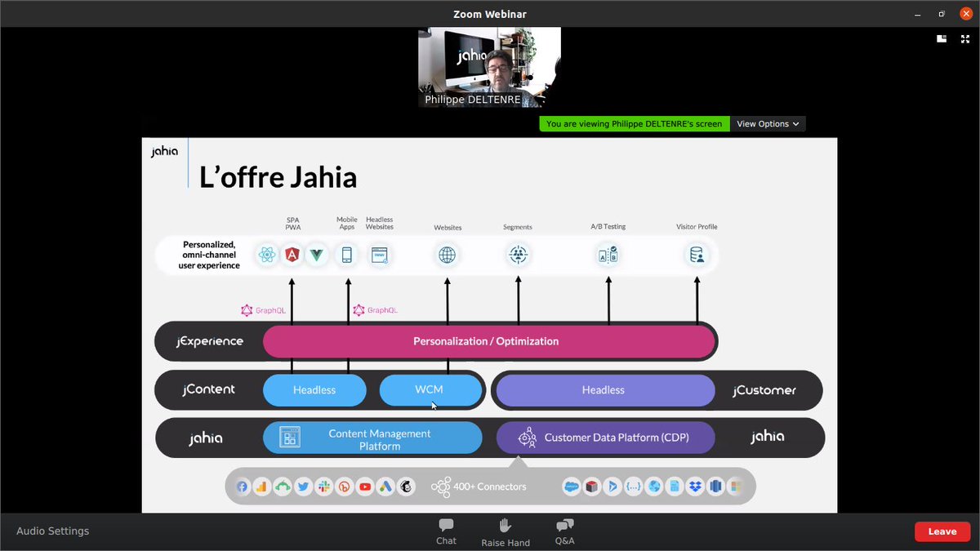Click the curly braces API connector icon
The width and height of the screenshot is (980, 551).
click(x=633, y=487)
